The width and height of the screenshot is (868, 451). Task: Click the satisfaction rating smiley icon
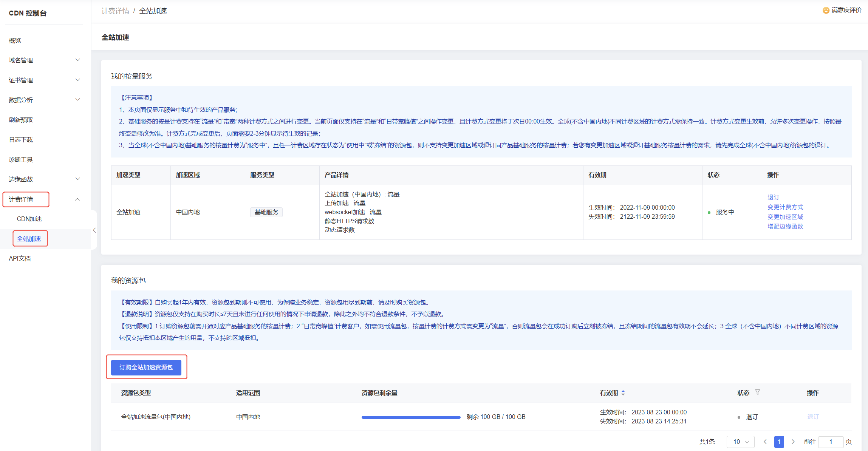[x=826, y=10]
